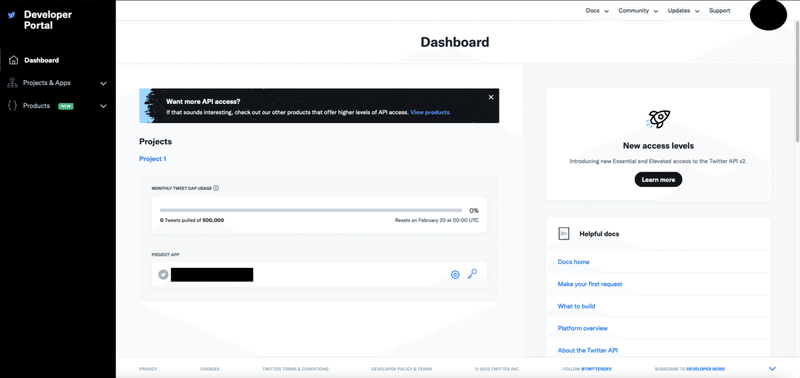This screenshot has height=378, width=800.
Task: Subscribe to Developer News footer link
Action: (689, 369)
